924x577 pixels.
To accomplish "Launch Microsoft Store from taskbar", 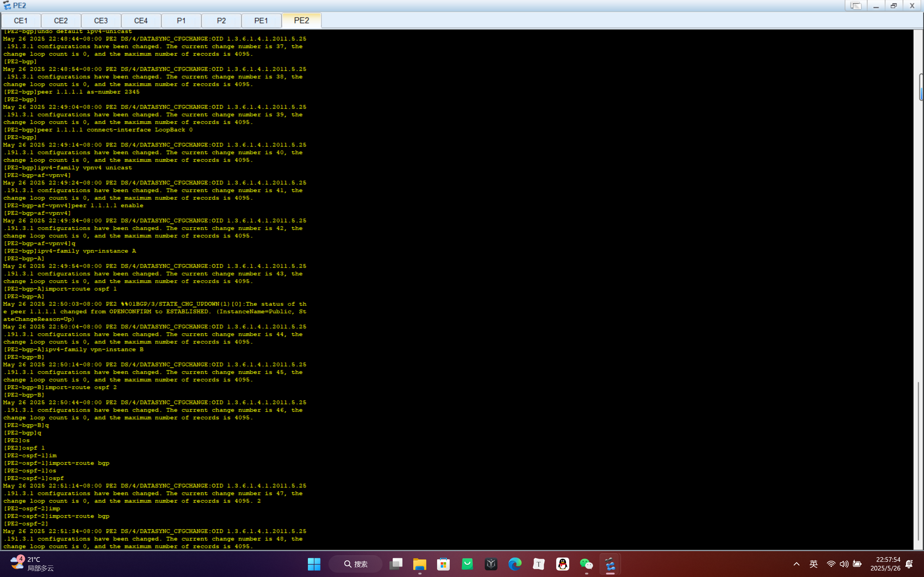I will click(x=443, y=564).
